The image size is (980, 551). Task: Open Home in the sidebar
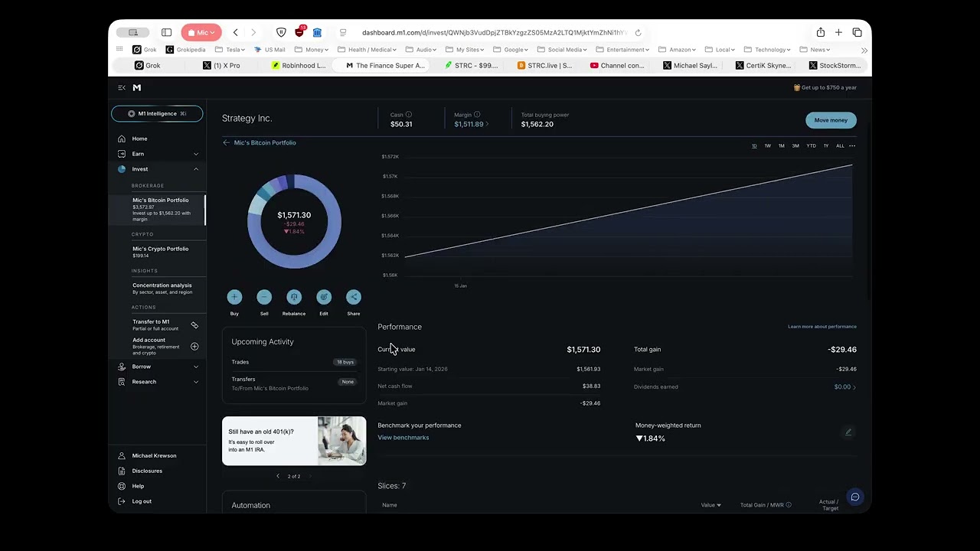pyautogui.click(x=139, y=139)
